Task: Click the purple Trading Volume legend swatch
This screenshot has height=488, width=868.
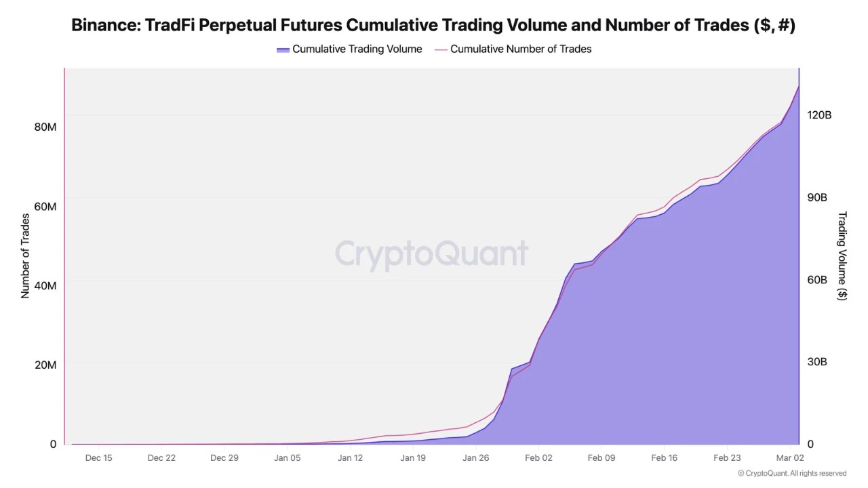Action: pyautogui.click(x=283, y=49)
